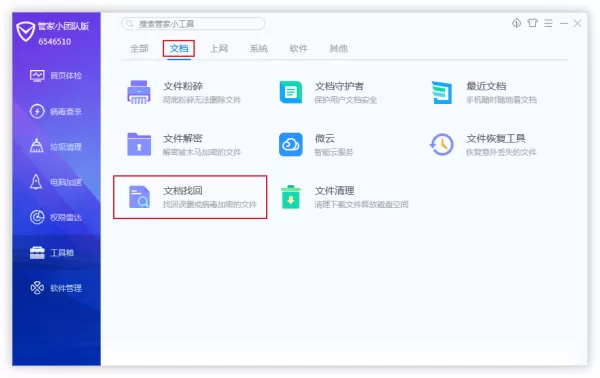Click the 垃圾清理 broom icon in sidebar
The image size is (600, 378).
pyautogui.click(x=37, y=146)
